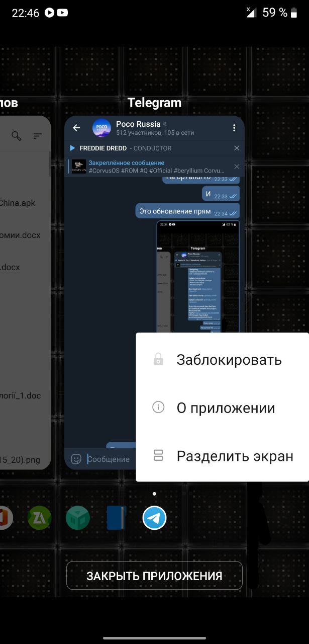Image resolution: width=309 pixels, height=644 pixels.
Task: Tap the search icon in file manager card
Action: click(x=17, y=136)
